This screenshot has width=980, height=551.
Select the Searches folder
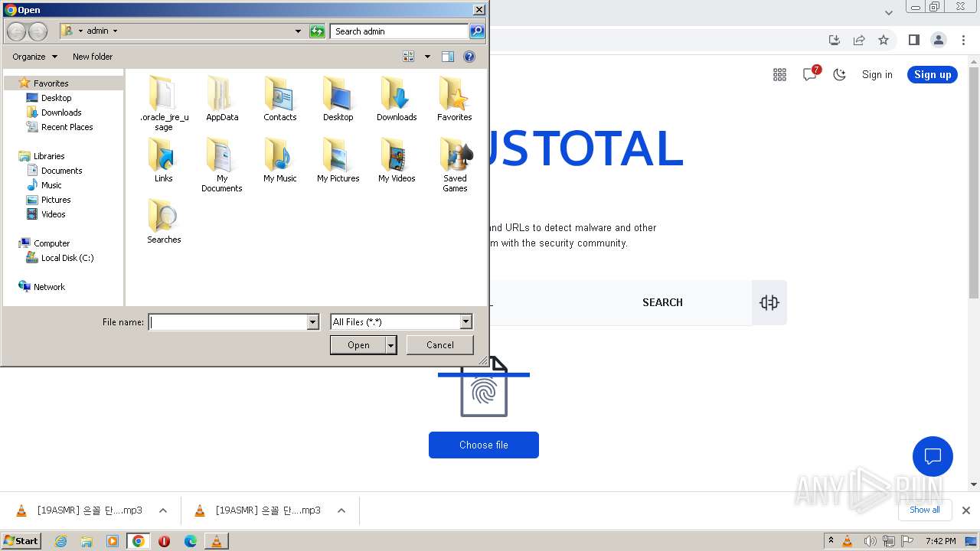click(164, 220)
